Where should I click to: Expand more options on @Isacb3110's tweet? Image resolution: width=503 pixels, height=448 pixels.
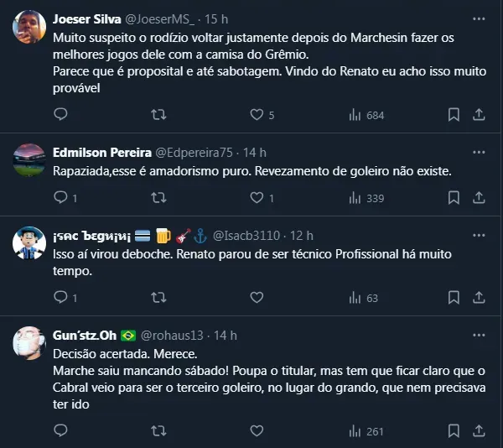pyautogui.click(x=478, y=235)
